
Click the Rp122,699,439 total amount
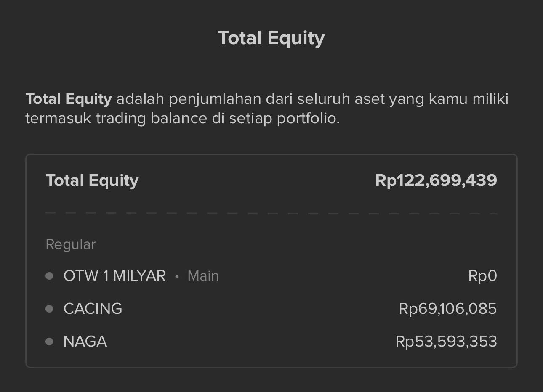436,180
